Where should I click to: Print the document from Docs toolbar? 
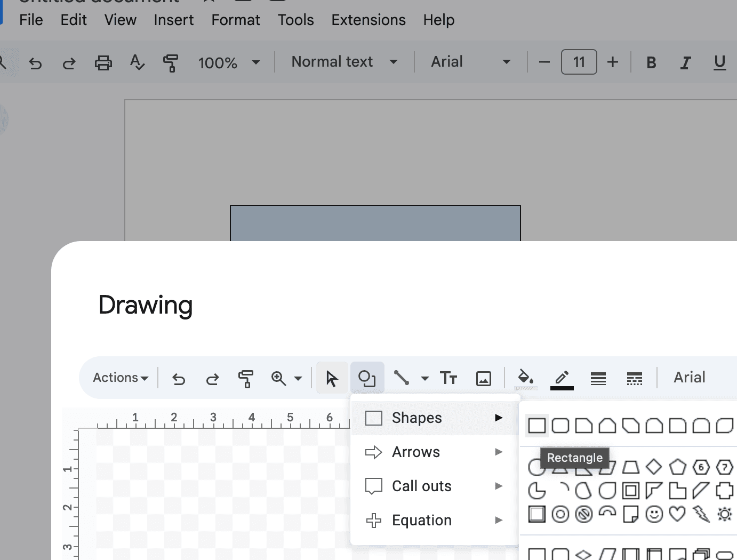[103, 63]
